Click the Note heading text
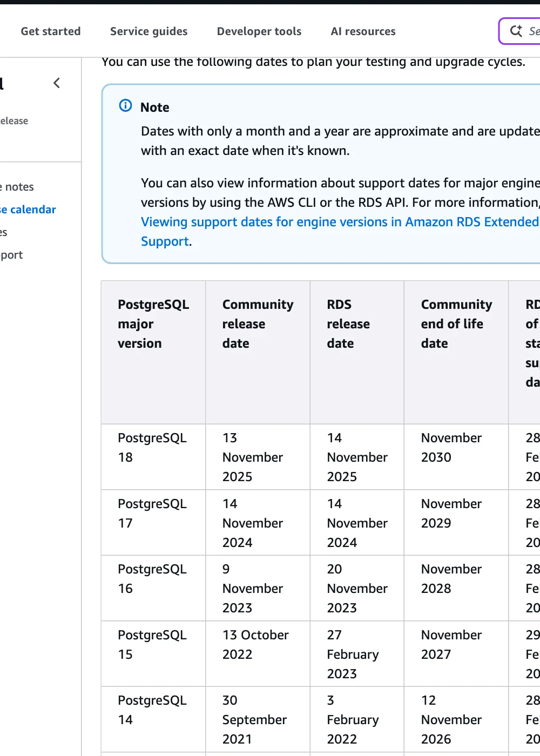Viewport: 540px width, 756px height. tap(154, 107)
